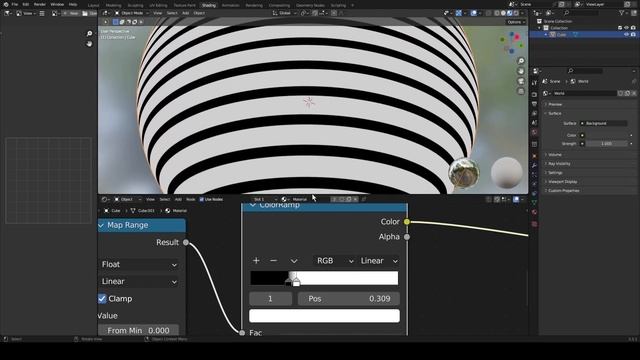The height and width of the screenshot is (360, 640).
Task: Open the viewport View menu
Action: [157, 13]
